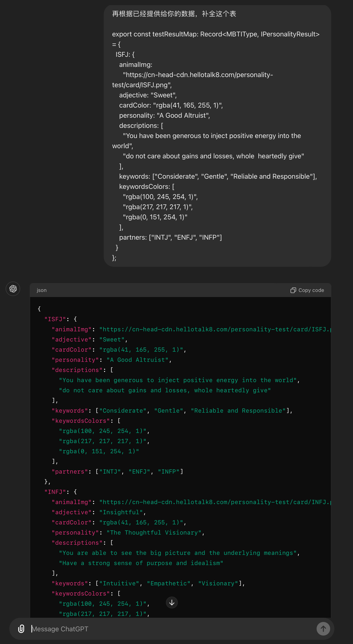Click "Have a strong sense of purpose" description line
This screenshot has height=644, width=353.
141,563
